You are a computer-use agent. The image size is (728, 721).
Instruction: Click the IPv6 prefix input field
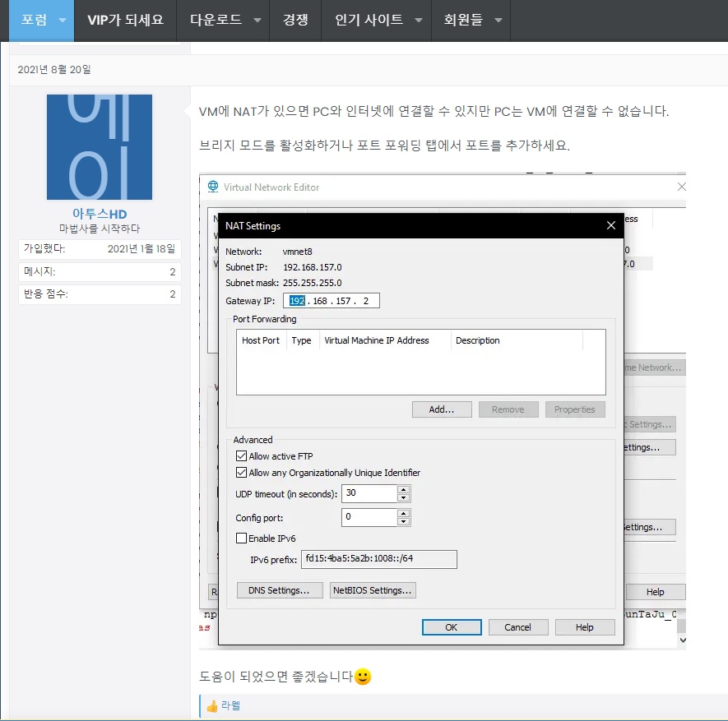(379, 559)
